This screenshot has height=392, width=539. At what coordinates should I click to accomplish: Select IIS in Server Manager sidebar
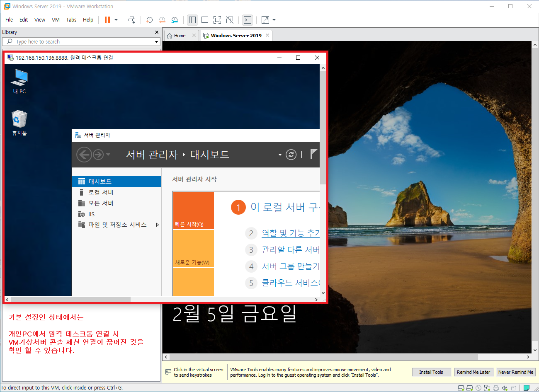tap(116, 214)
